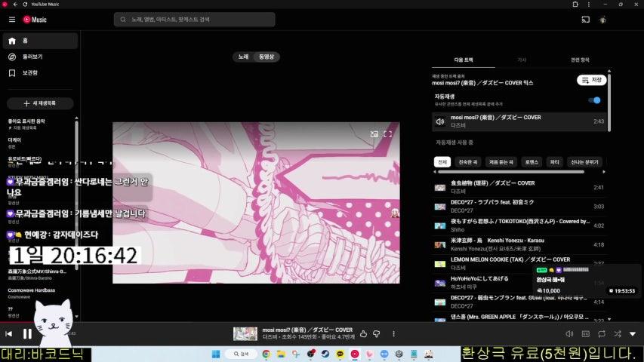644x362 pixels.
Task: Select the Familiar songs (친숙한 곡) chip
Action: coord(468,162)
